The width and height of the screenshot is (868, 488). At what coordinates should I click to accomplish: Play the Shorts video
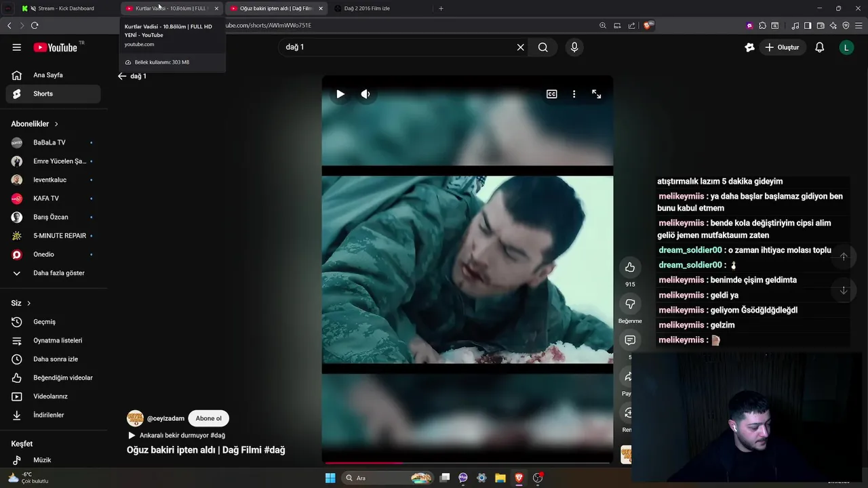340,94
